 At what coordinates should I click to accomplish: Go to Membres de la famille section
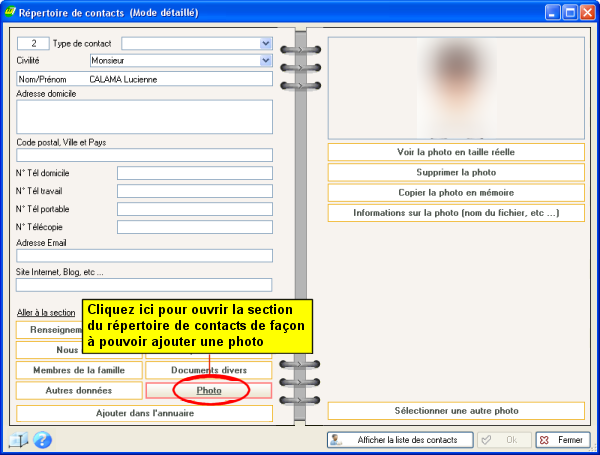tap(79, 370)
